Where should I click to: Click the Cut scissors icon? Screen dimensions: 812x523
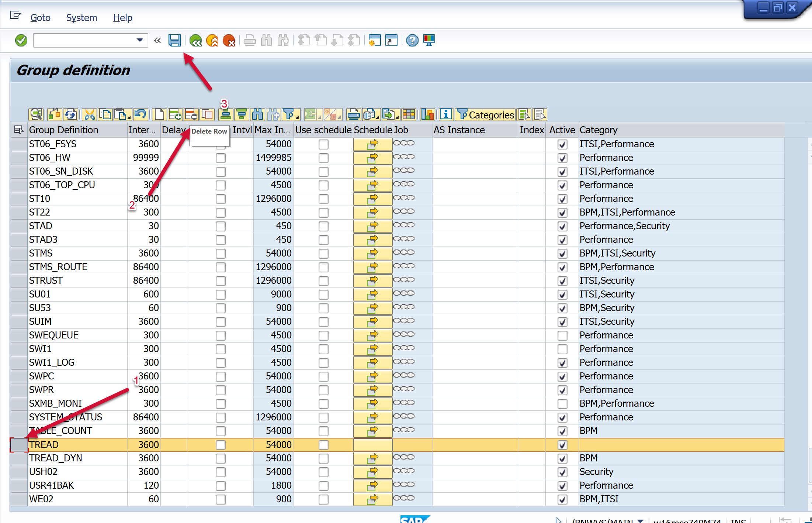coord(90,115)
